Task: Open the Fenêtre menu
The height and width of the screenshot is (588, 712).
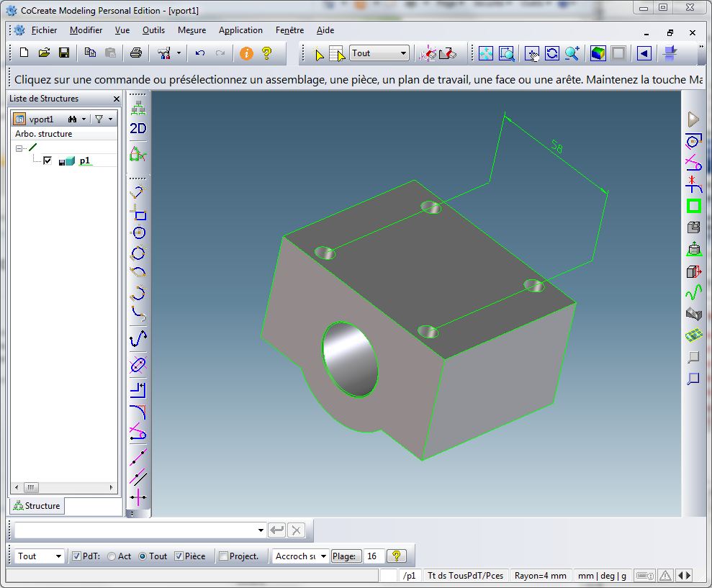Action: point(289,30)
